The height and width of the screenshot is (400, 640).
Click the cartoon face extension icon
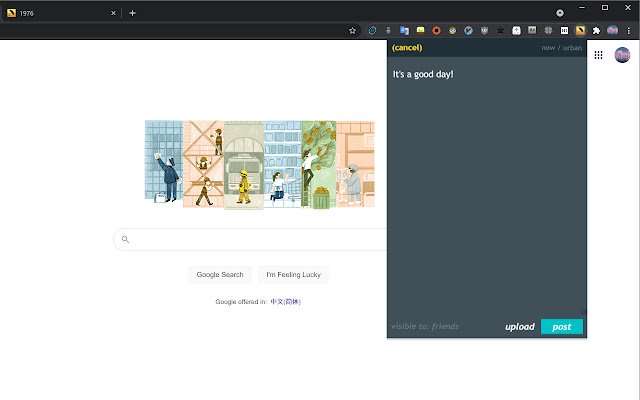[x=452, y=31]
